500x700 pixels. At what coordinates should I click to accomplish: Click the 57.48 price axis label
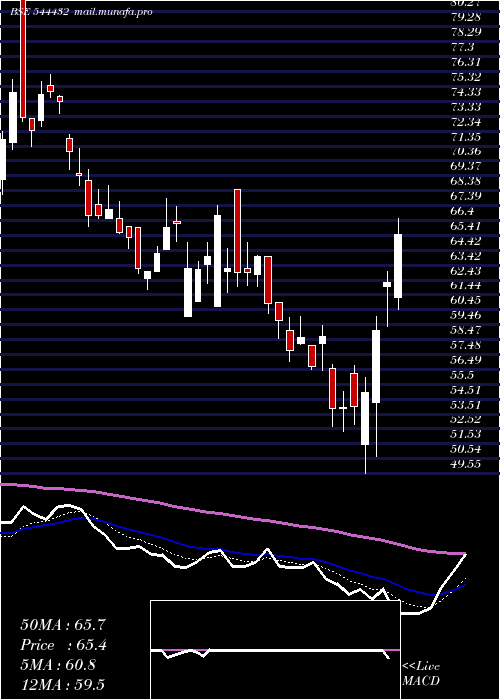point(466,345)
